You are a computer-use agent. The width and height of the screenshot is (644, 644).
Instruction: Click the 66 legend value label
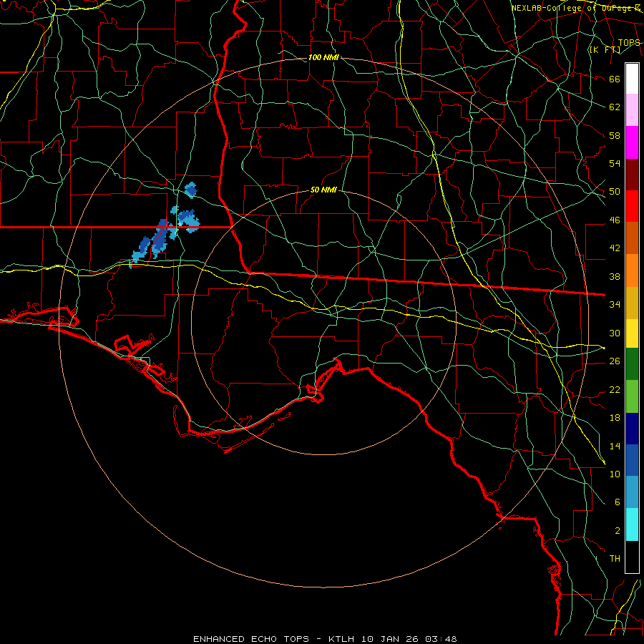coord(615,79)
